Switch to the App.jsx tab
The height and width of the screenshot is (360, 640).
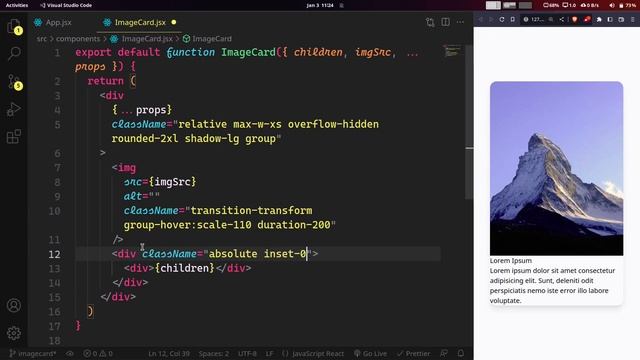pyautogui.click(x=53, y=22)
